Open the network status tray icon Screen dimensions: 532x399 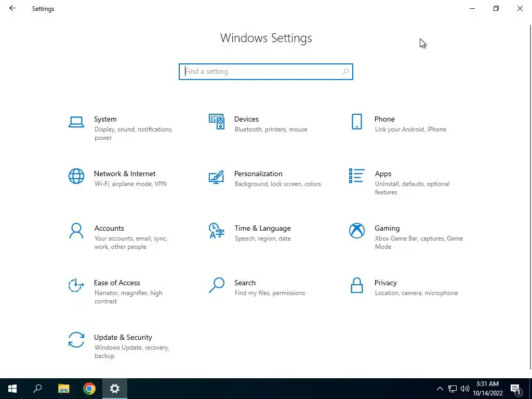pos(453,389)
